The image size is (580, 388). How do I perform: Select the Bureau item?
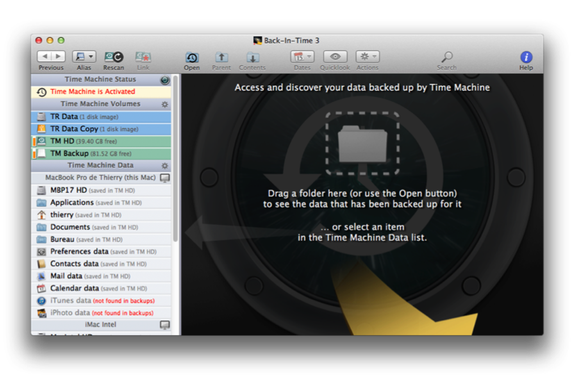pyautogui.click(x=101, y=239)
